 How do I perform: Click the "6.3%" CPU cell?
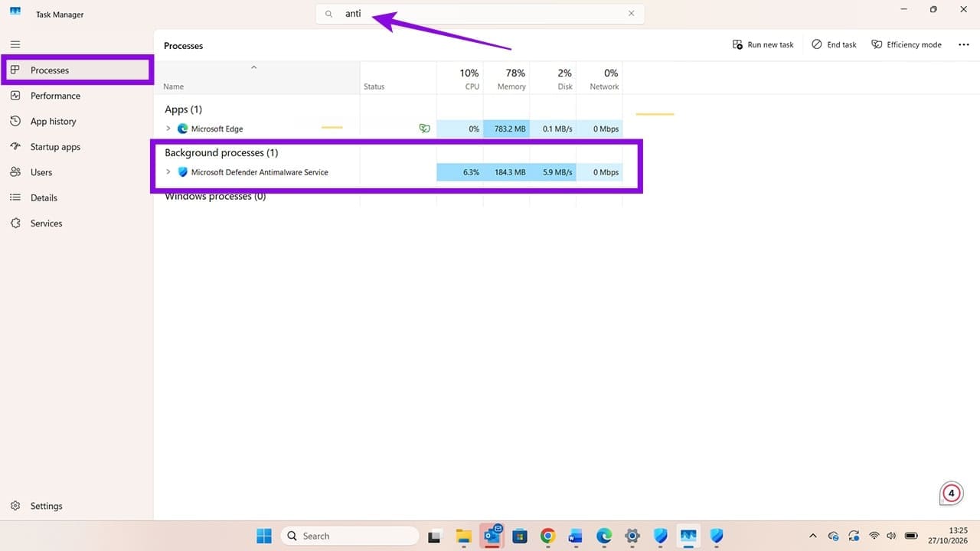(460, 172)
